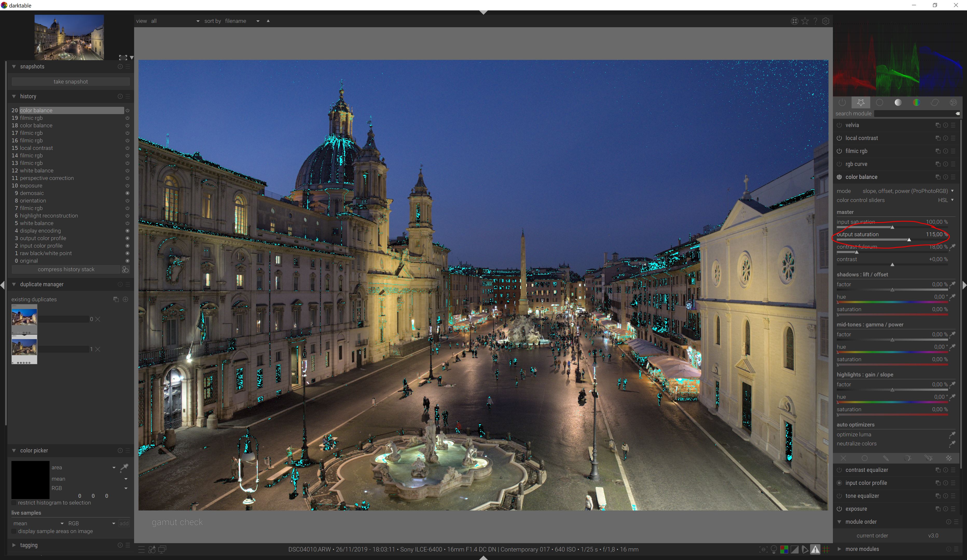
Task: Pick color with color picker eyedropper
Action: pos(124,467)
